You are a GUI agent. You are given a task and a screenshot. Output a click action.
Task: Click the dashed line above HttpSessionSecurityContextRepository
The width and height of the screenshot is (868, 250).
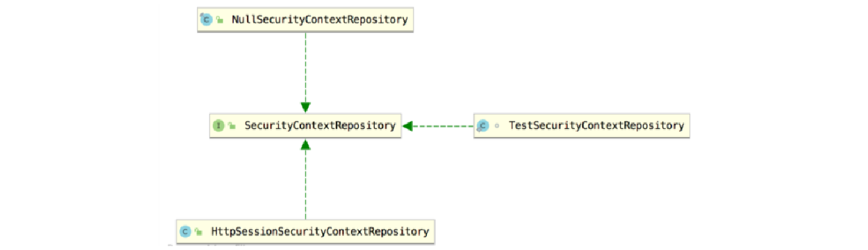[x=306, y=184]
